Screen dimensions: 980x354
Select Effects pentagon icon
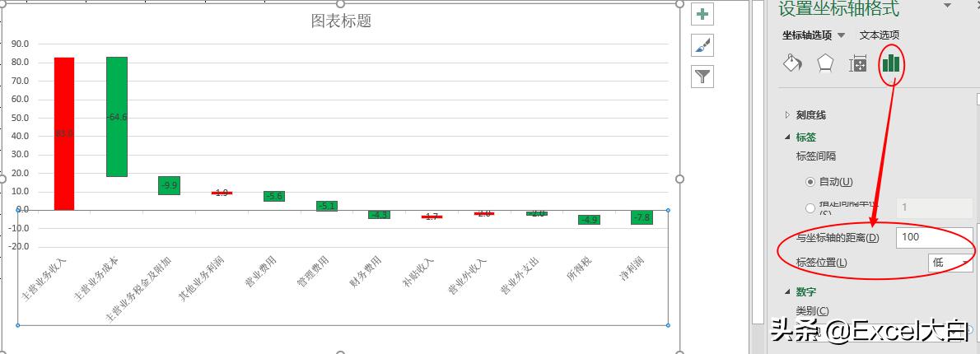[x=826, y=63]
